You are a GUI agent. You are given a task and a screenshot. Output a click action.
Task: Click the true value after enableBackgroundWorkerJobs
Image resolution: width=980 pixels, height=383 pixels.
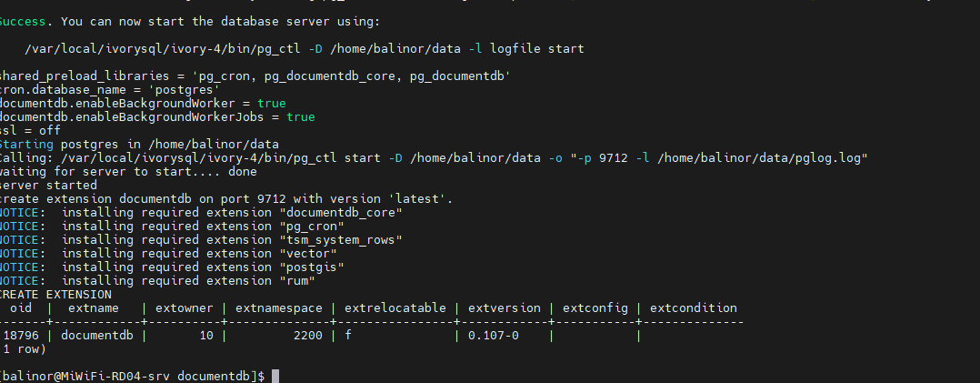point(300,117)
